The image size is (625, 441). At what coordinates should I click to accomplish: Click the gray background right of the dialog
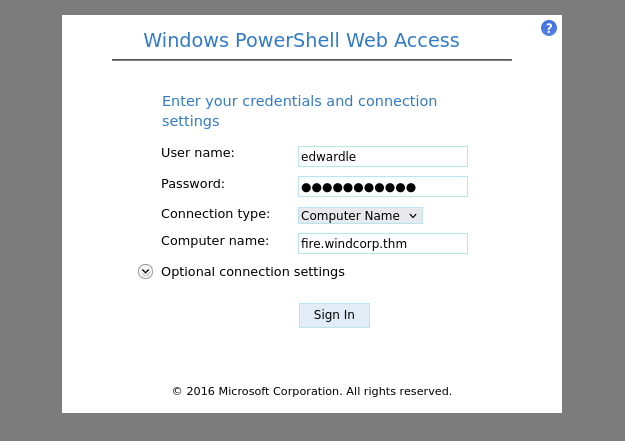coord(593,220)
